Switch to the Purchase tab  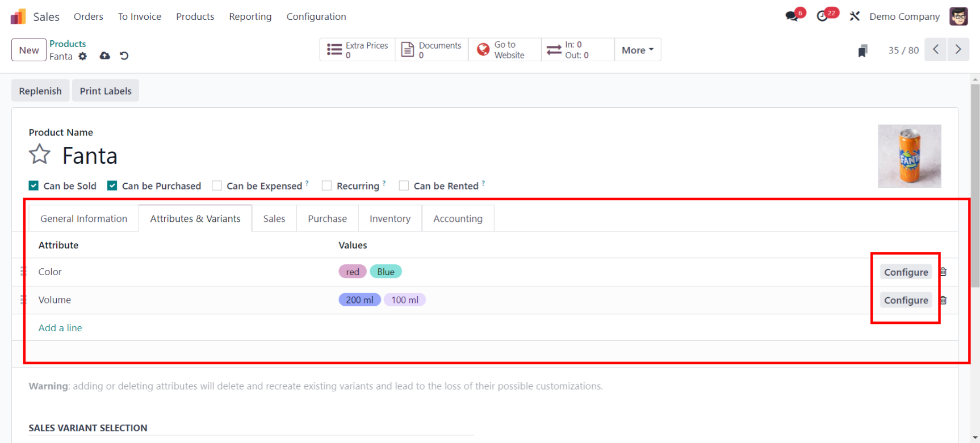pos(328,218)
